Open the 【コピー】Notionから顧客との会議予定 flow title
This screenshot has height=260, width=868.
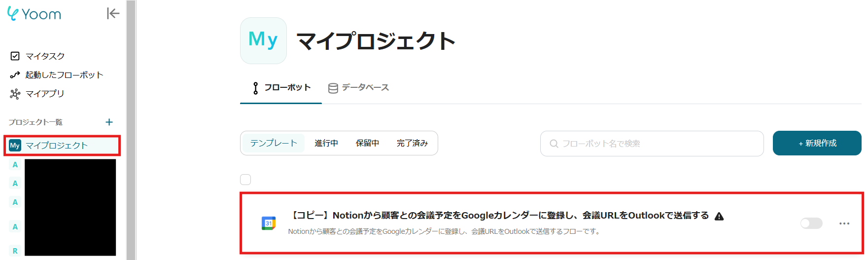(498, 216)
